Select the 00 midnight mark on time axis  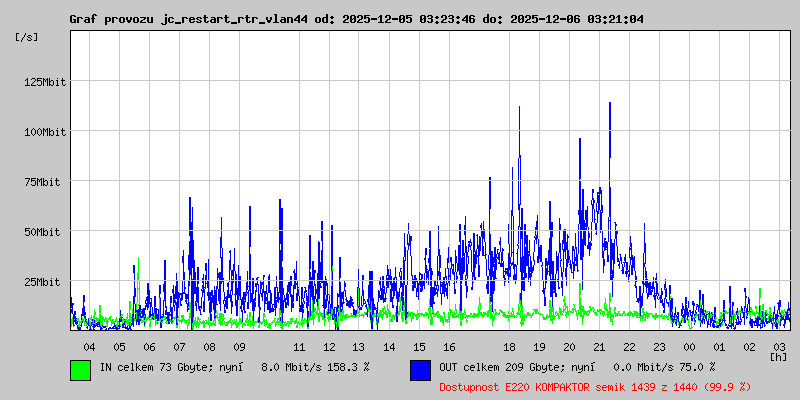pyautogui.click(x=689, y=346)
